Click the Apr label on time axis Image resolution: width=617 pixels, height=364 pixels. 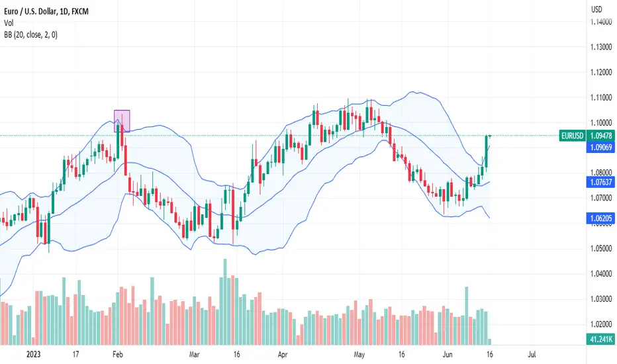(282, 355)
